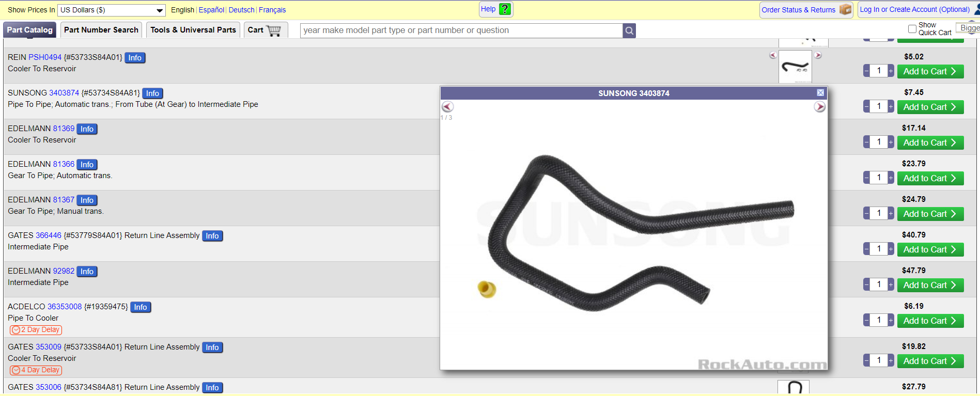Image resolution: width=980 pixels, height=396 pixels.
Task: Open the Help question mark icon
Action: (x=505, y=9)
